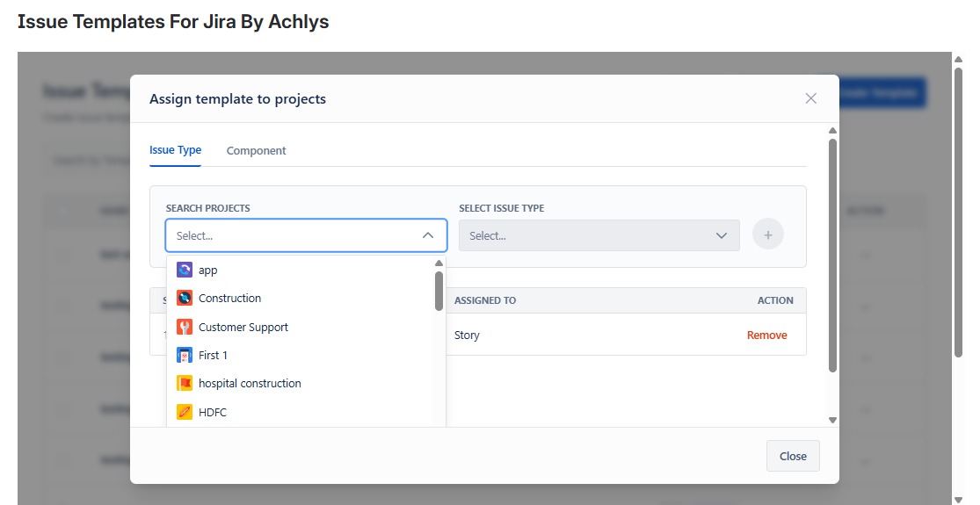Open the Select Issue Type dropdown
Screen dimensions: 980x505
599,235
